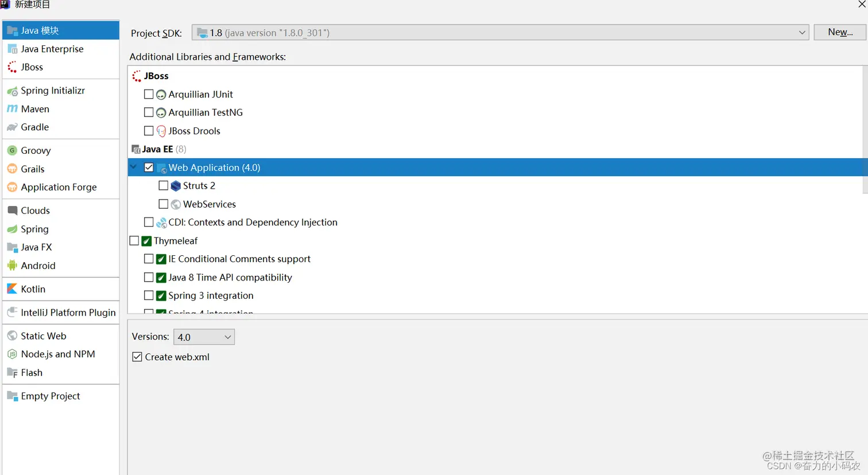
Task: Click the Groovy icon
Action: [x=12, y=150]
